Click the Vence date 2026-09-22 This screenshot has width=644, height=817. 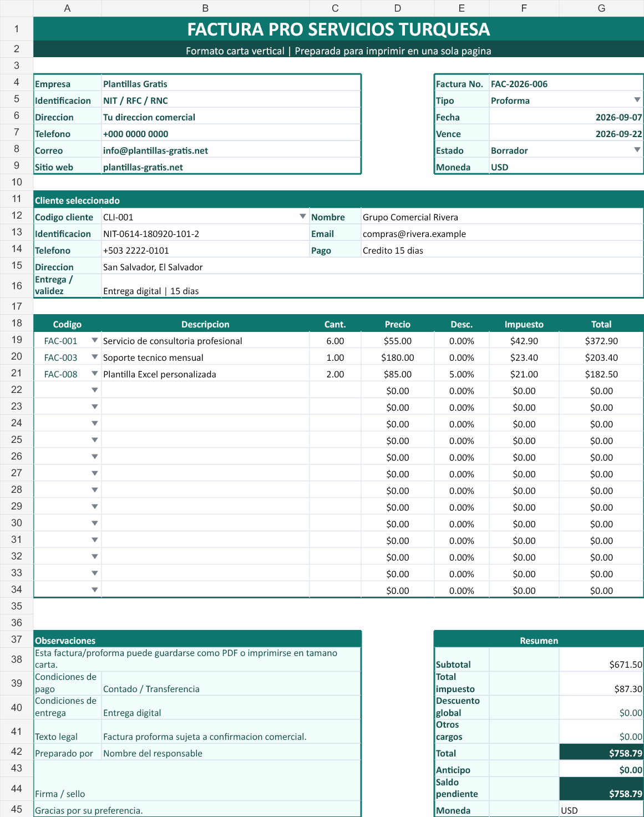coord(566,134)
